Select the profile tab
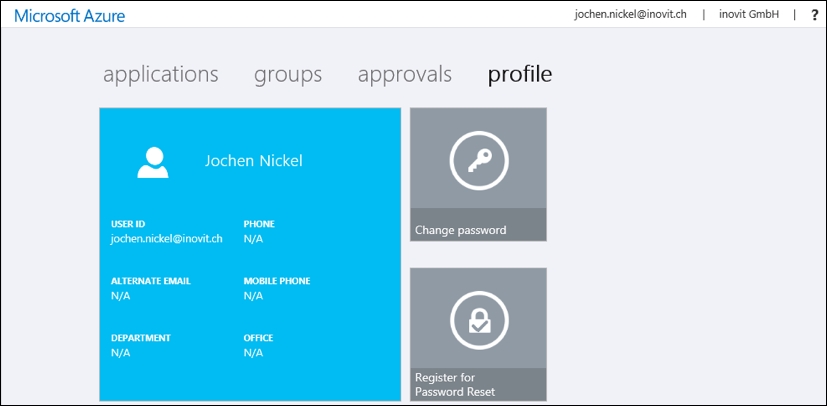Image resolution: width=827 pixels, height=406 pixels. pos(520,74)
